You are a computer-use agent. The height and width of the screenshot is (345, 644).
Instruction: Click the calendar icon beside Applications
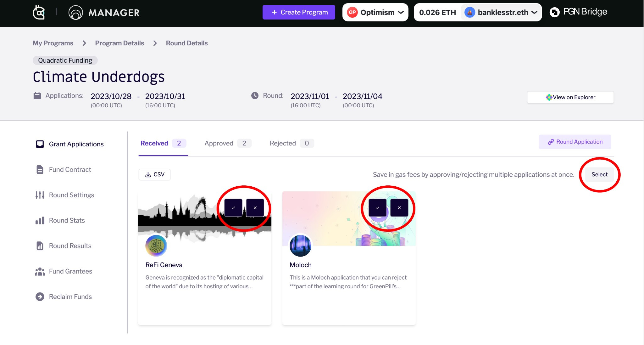pyautogui.click(x=37, y=96)
